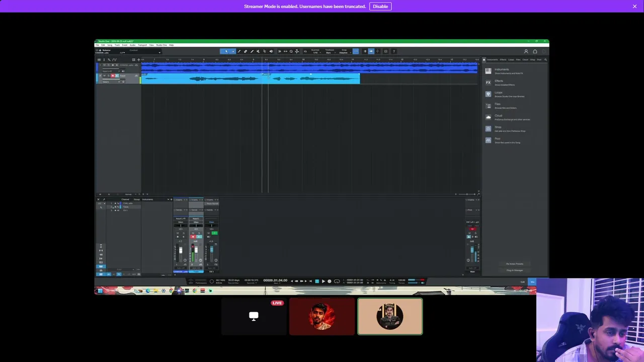Screen dimensions: 644x362
Task: Open the File menu
Action: [97, 45]
